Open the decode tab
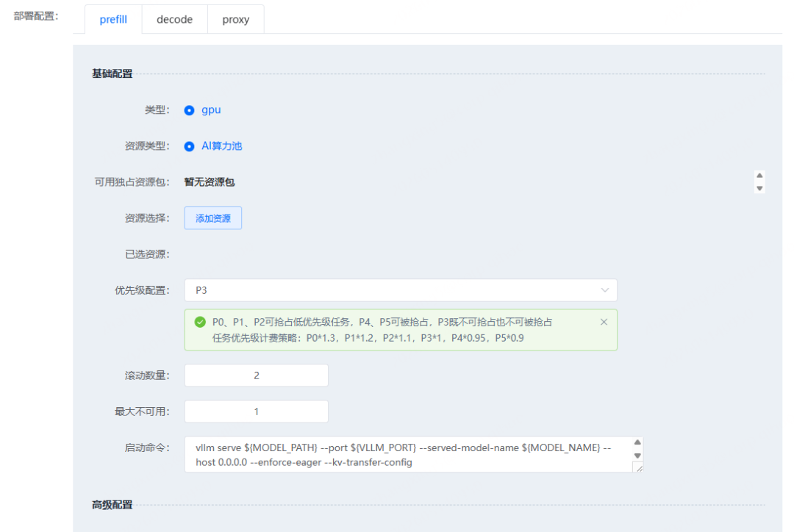The width and height of the screenshot is (794, 532). (175, 19)
